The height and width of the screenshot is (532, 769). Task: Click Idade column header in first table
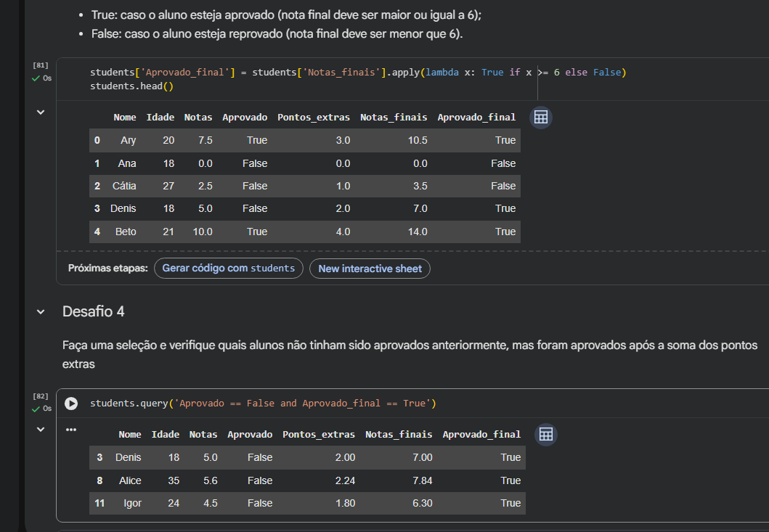160,117
